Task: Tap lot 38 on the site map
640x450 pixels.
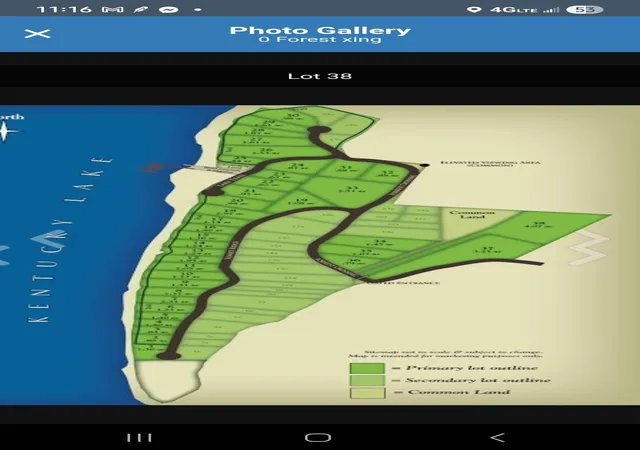Action: 540,224
